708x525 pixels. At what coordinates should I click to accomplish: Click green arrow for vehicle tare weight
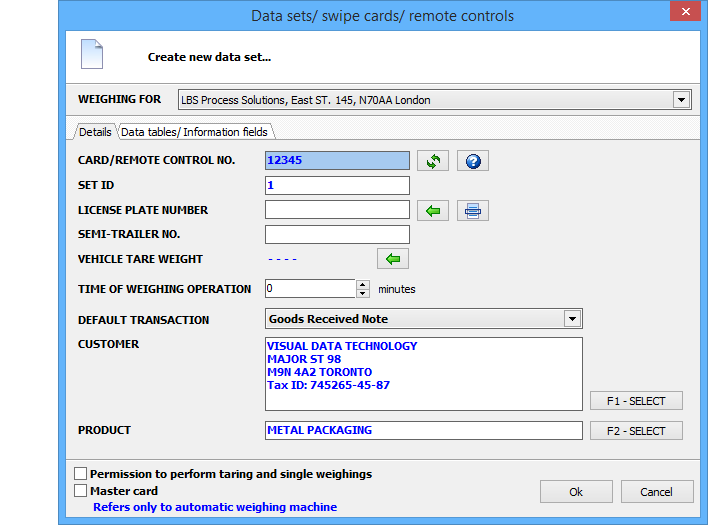393,259
